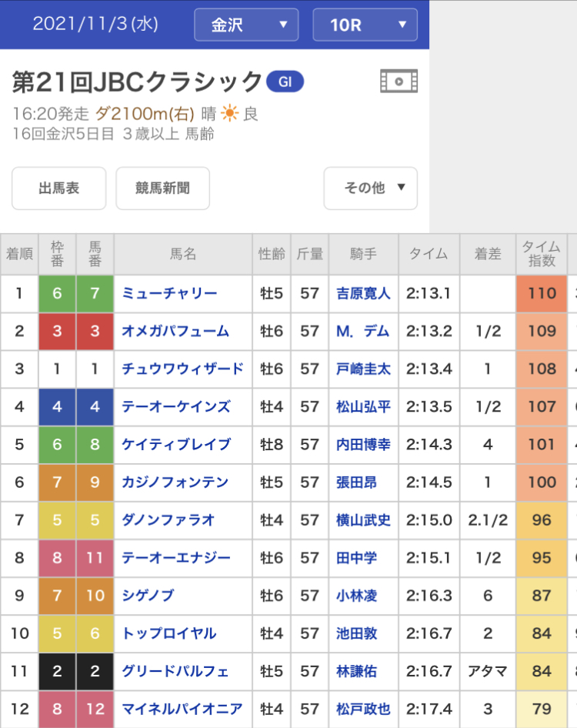
Task: Open horse テーオーケインズ details
Action: point(175,406)
